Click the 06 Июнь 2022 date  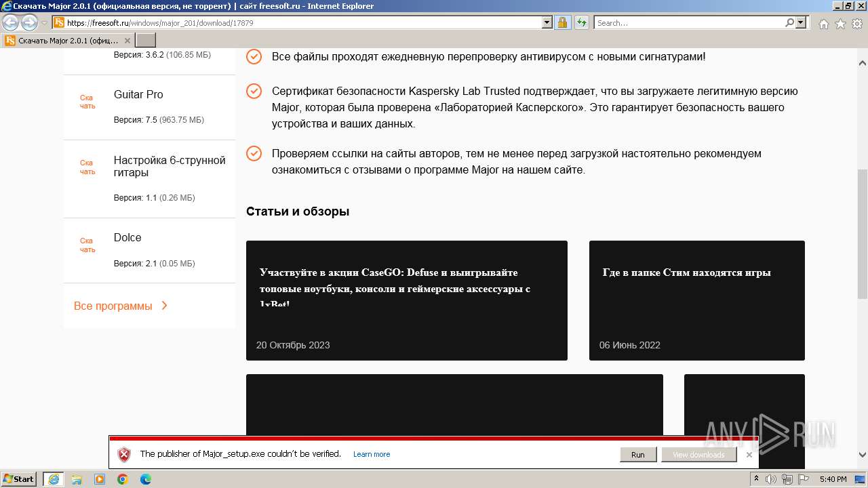630,345
